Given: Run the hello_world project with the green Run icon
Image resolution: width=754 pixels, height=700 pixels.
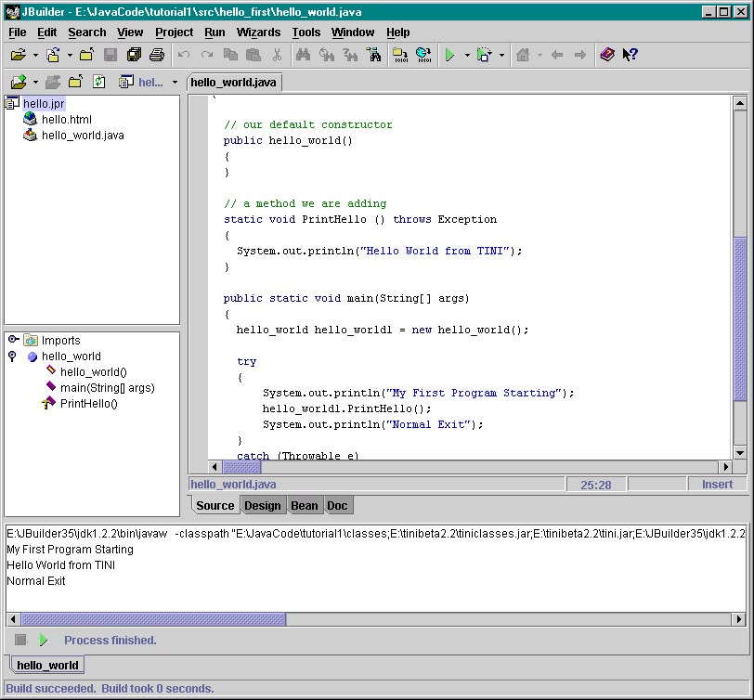Looking at the screenshot, I should 451,55.
